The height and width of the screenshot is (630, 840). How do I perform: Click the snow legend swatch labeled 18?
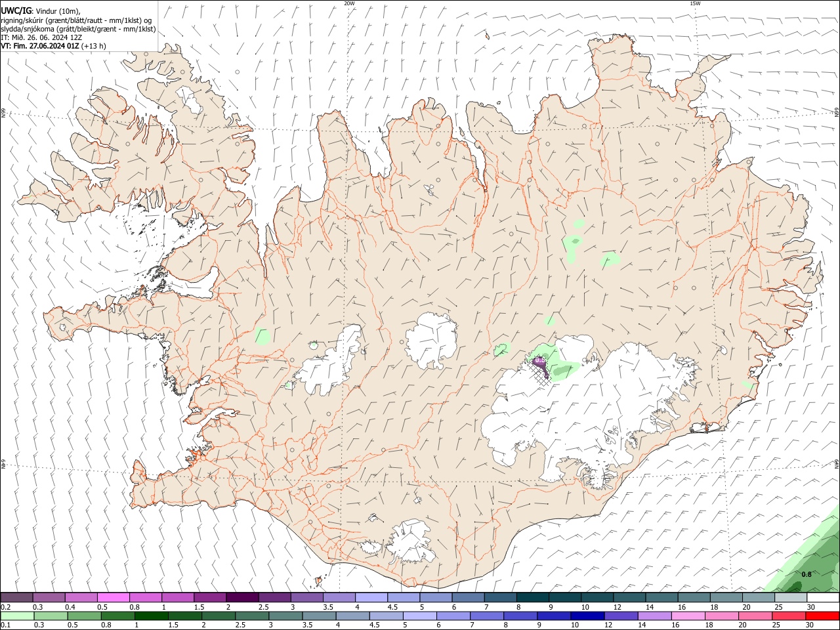point(726,597)
